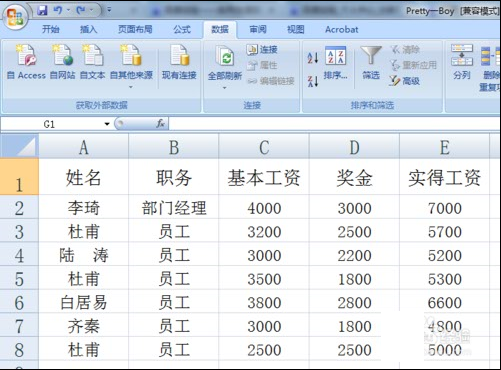This screenshot has width=501, height=370.
Task: Click the 奖金 header cell
Action: [354, 177]
